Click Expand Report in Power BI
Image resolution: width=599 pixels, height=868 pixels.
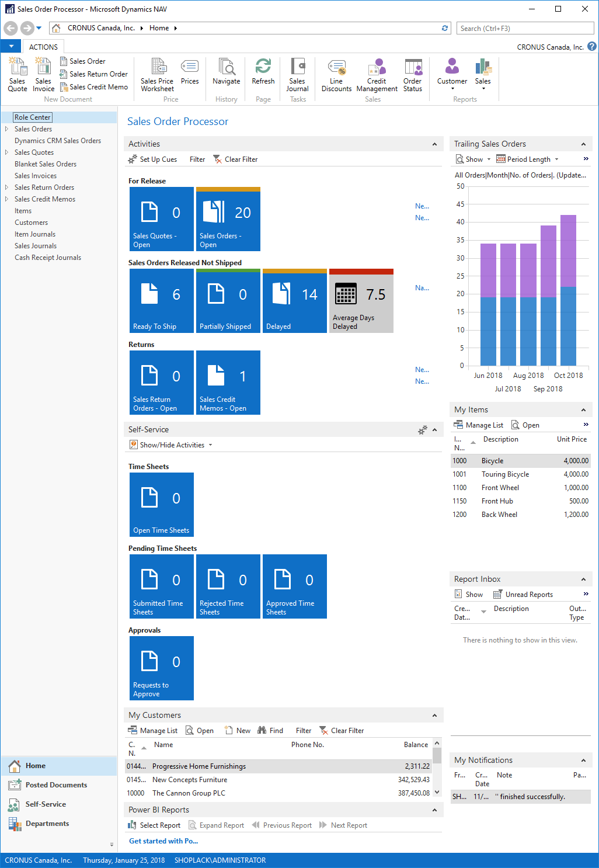[215, 825]
